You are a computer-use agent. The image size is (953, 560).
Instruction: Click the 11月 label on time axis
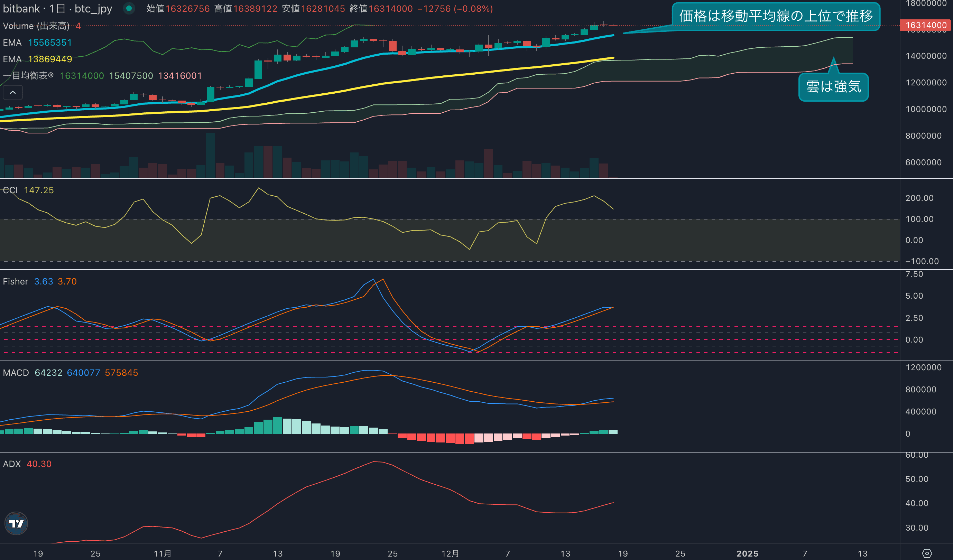[x=162, y=553]
